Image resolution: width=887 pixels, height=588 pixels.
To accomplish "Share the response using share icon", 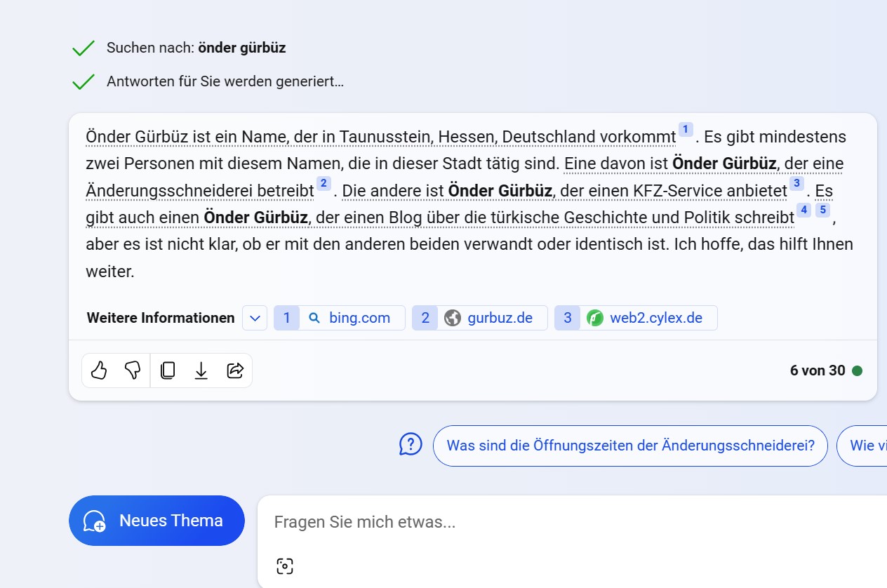I will click(x=235, y=370).
